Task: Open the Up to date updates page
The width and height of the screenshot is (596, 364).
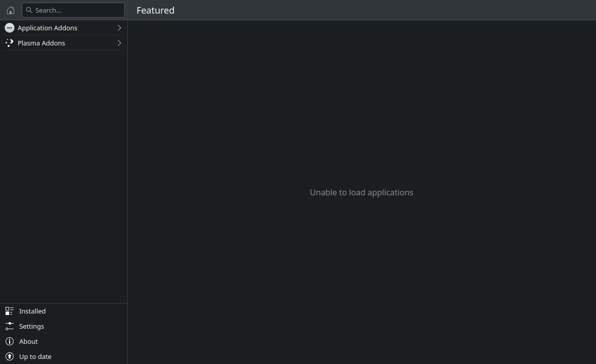Action: tap(64, 357)
